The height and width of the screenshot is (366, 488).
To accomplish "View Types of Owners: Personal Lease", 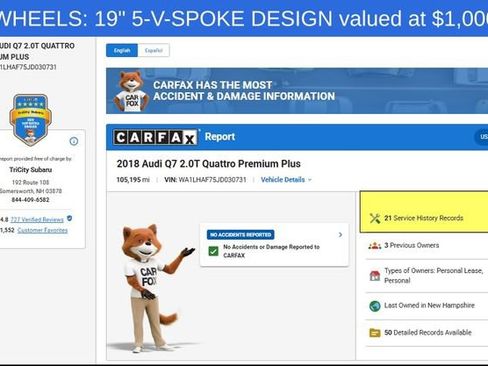I will click(434, 275).
